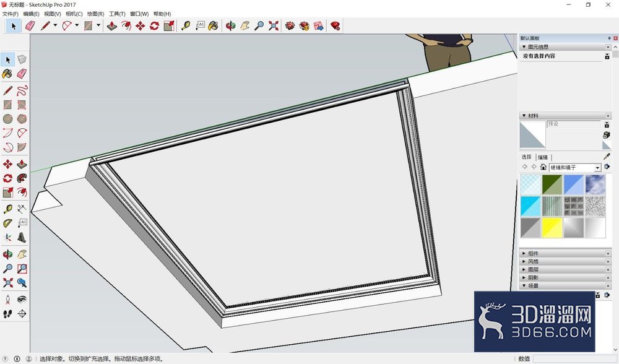Activate the Tape Measure tool in top toolbar
This screenshot has height=364, width=619.
(x=186, y=26)
